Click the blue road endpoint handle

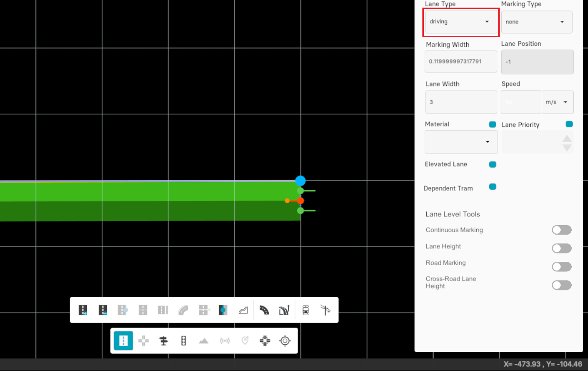tap(300, 181)
